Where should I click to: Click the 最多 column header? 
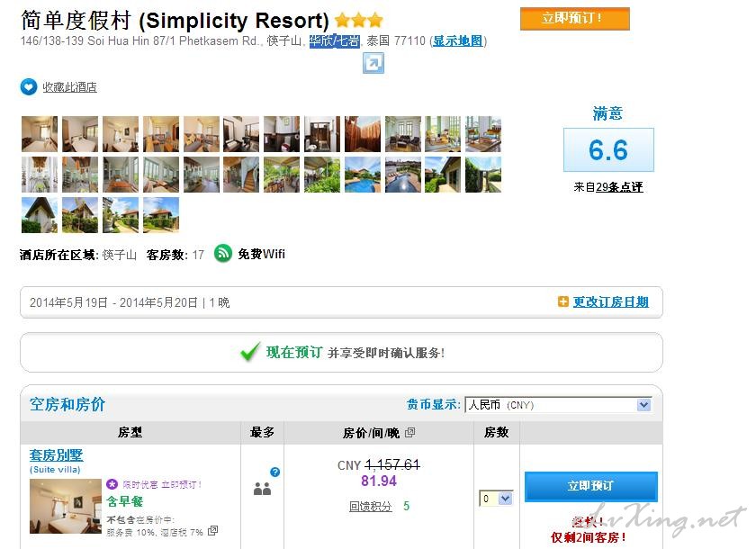coord(262,432)
